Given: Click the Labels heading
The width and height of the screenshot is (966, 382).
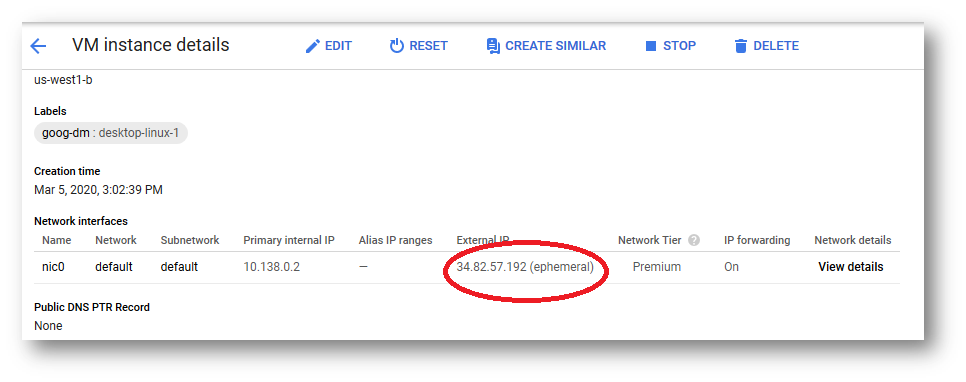Looking at the screenshot, I should 50,112.
